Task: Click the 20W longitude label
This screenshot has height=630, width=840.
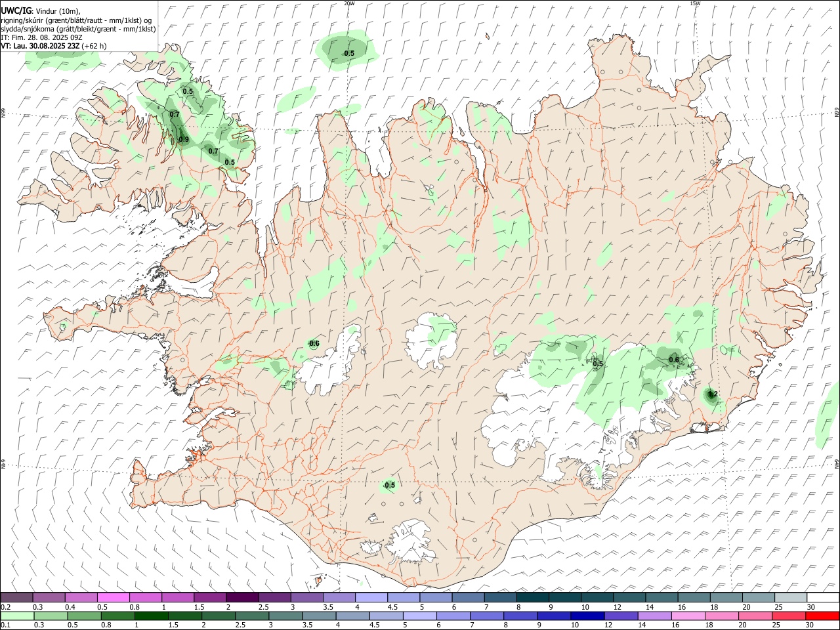Action: 349,3
